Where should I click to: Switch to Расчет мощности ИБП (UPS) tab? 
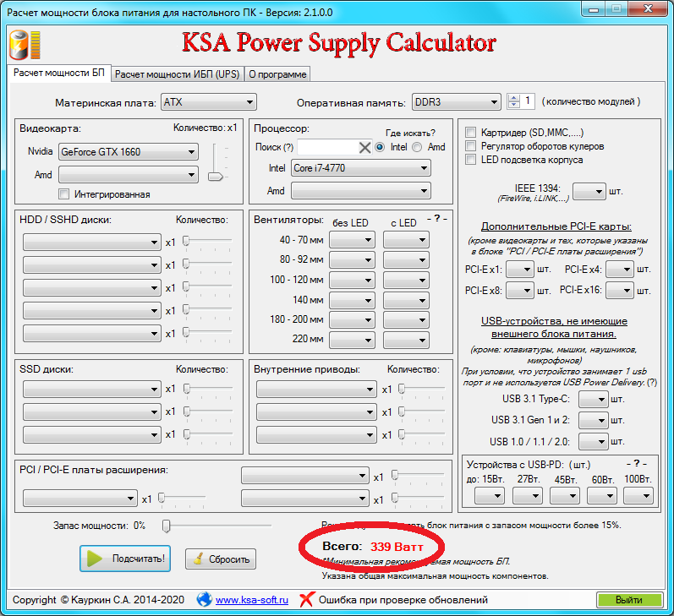tap(177, 74)
